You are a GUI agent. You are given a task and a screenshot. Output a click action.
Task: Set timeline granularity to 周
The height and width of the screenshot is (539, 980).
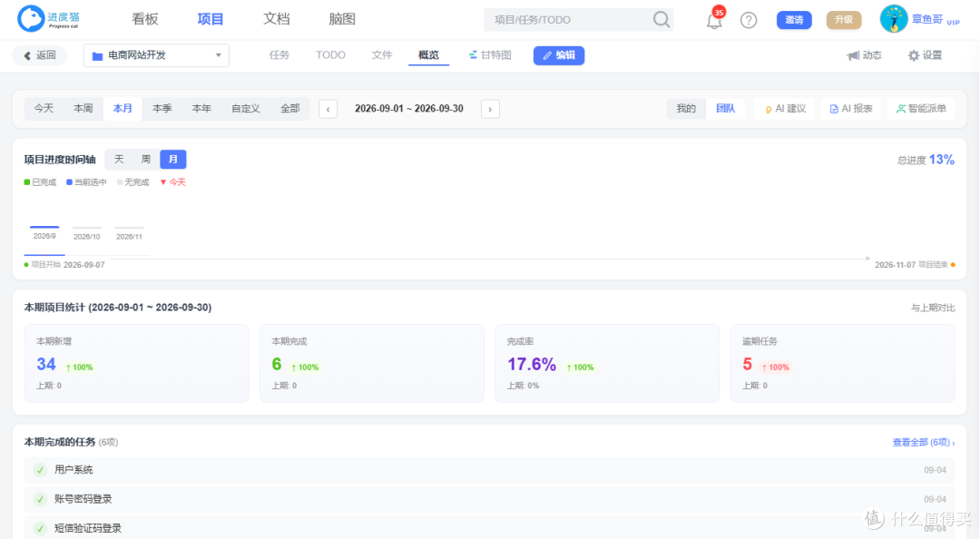pyautogui.click(x=145, y=160)
